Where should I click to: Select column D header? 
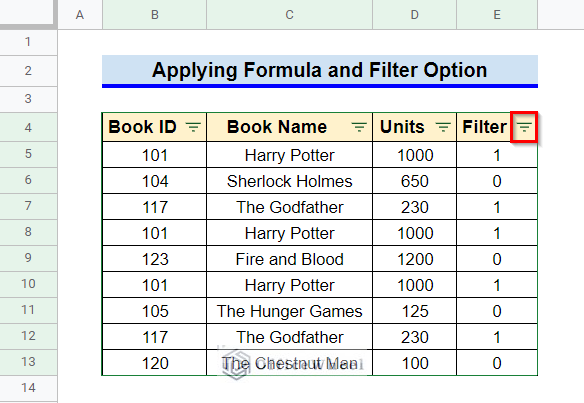[415, 15]
